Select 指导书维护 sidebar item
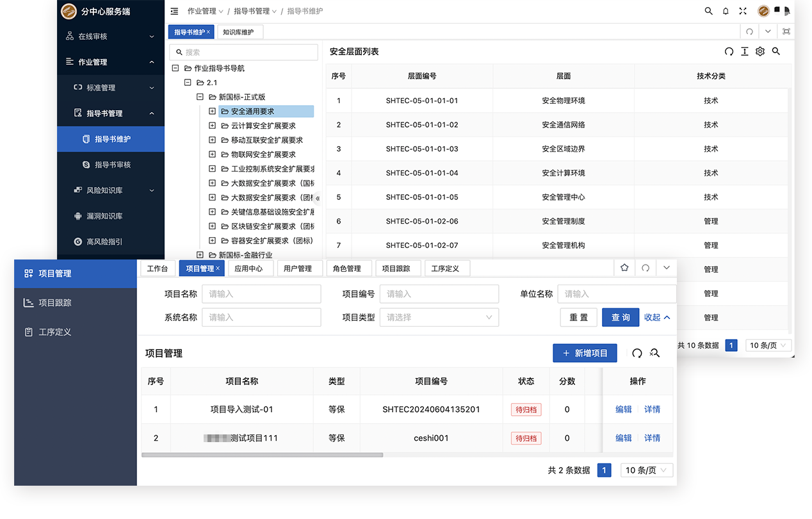This screenshot has height=519, width=812. coord(111,139)
